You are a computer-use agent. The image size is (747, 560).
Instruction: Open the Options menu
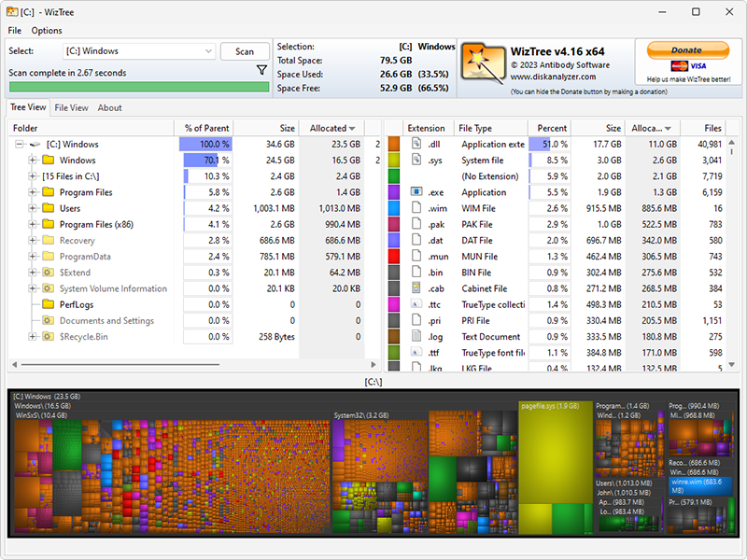tap(47, 31)
